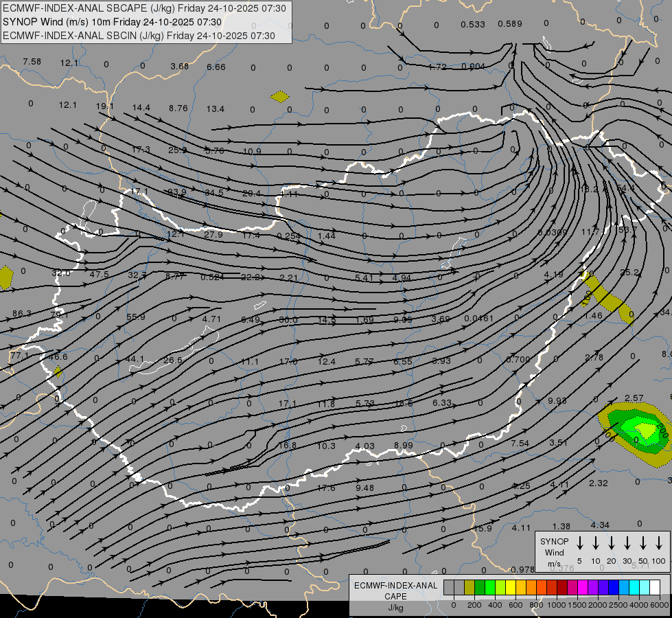Image resolution: width=672 pixels, height=618 pixels.
Task: Click the grid value 16.8
Action: (x=288, y=445)
